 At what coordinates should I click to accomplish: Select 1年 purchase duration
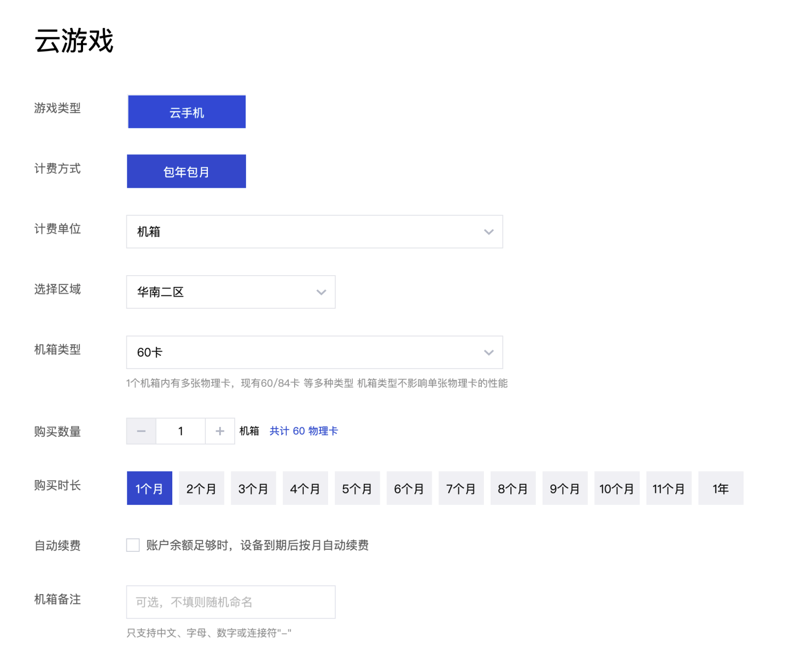click(721, 488)
